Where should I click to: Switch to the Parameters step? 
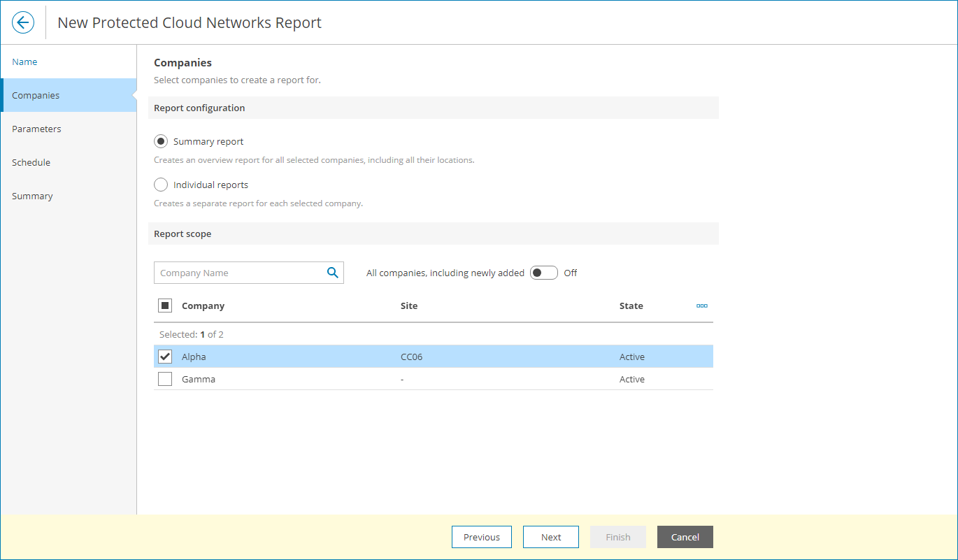69,129
